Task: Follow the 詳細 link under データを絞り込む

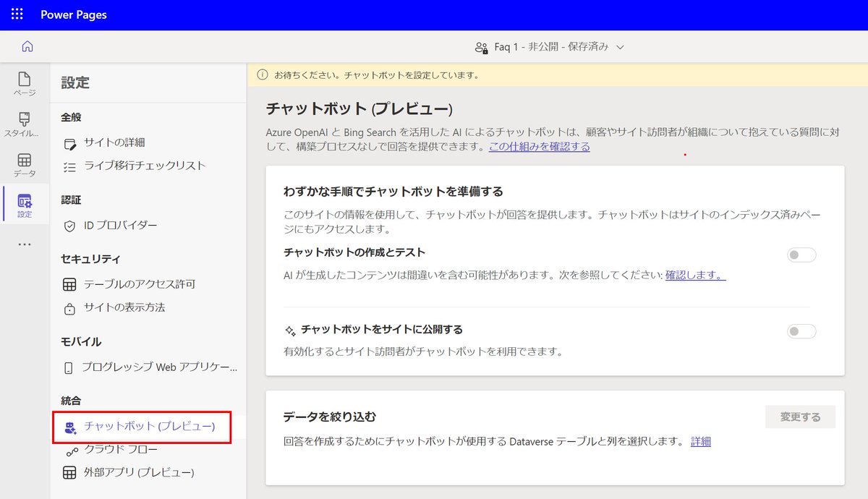Action: pos(701,441)
